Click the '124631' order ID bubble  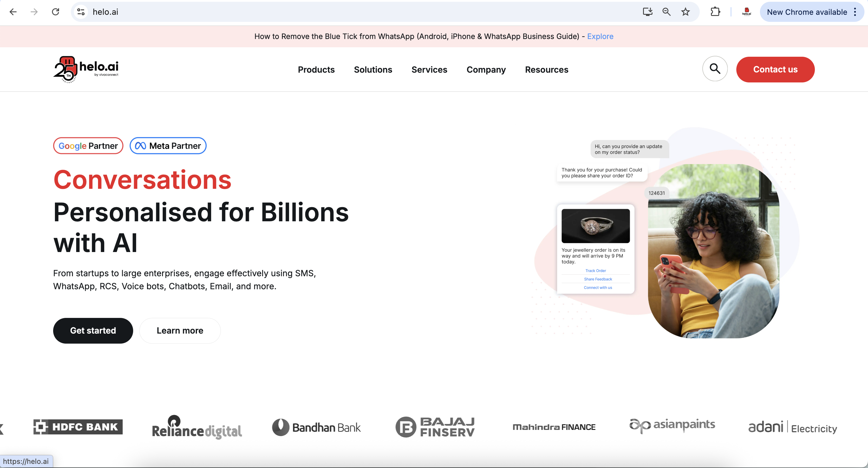click(x=656, y=193)
